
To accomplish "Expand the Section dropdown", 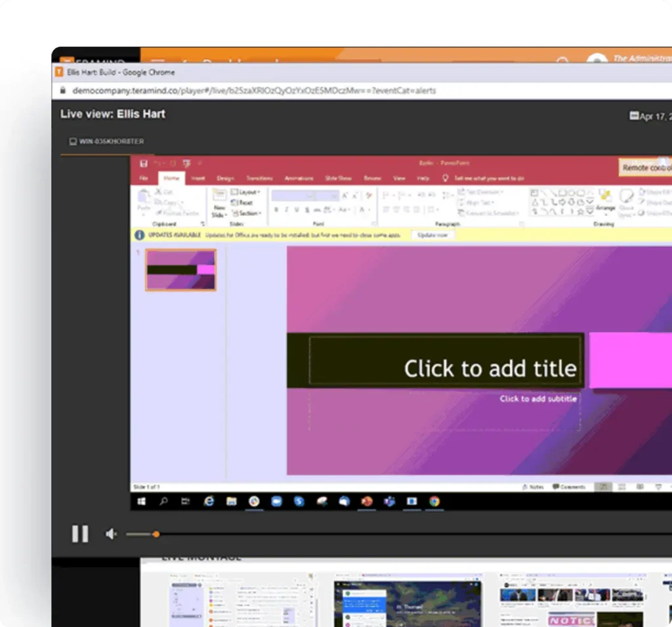I will pyautogui.click(x=247, y=213).
